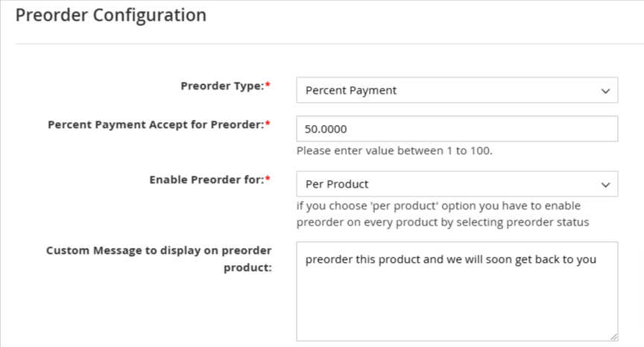Grab the textarea resize handle corner
644x347 pixels.
[x=613, y=337]
